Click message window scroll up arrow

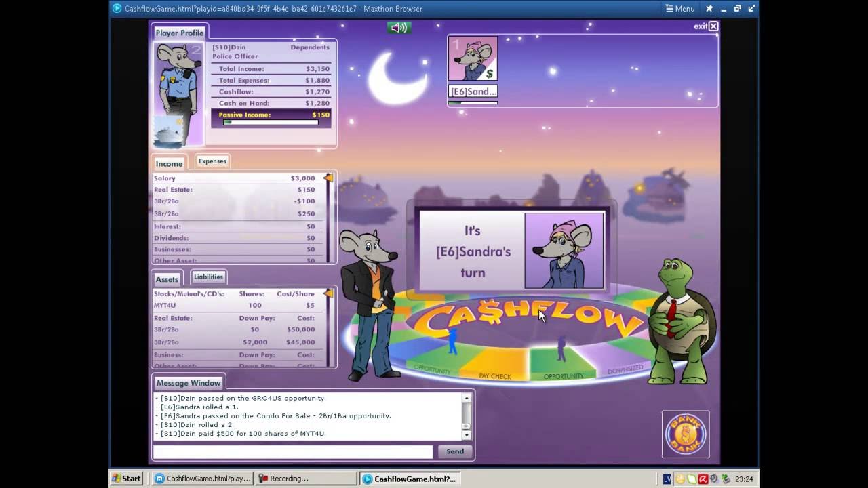click(467, 398)
